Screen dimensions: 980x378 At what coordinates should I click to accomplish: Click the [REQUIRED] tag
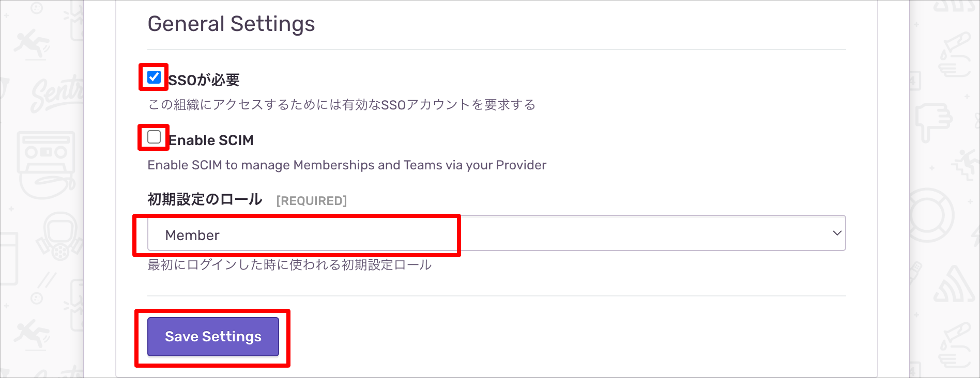[x=312, y=200]
